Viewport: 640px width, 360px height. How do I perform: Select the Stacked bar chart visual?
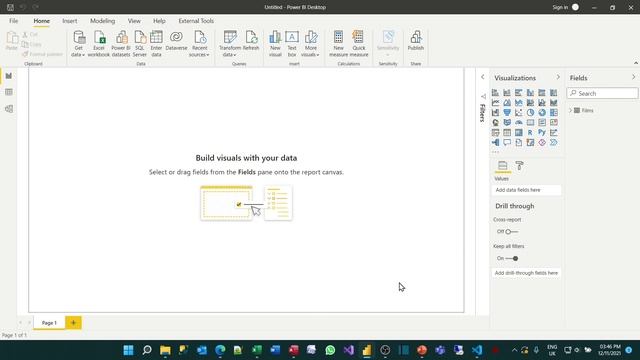(495, 93)
